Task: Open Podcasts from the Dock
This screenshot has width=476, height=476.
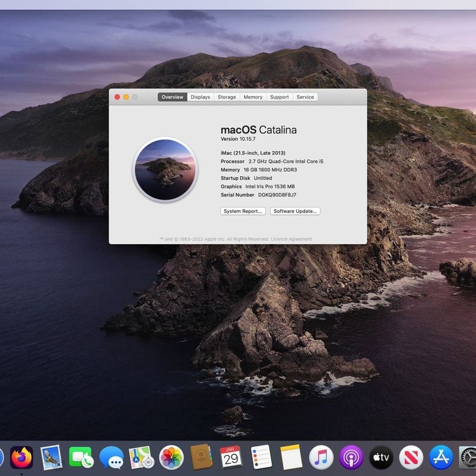Action: [351, 457]
